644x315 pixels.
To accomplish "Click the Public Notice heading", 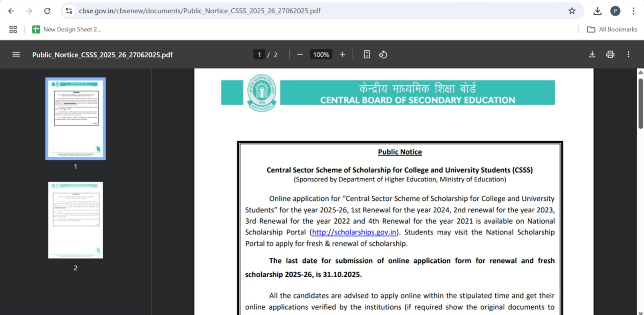I will click(x=400, y=152).
